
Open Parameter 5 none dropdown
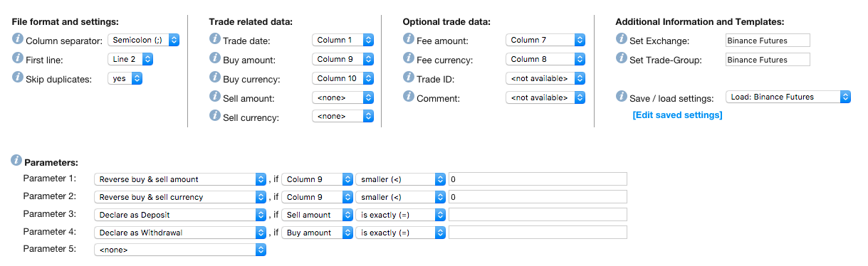click(180, 250)
